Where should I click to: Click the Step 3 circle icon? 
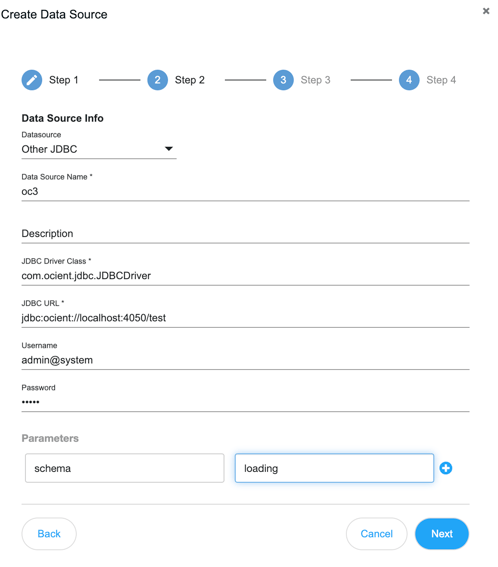pos(283,80)
